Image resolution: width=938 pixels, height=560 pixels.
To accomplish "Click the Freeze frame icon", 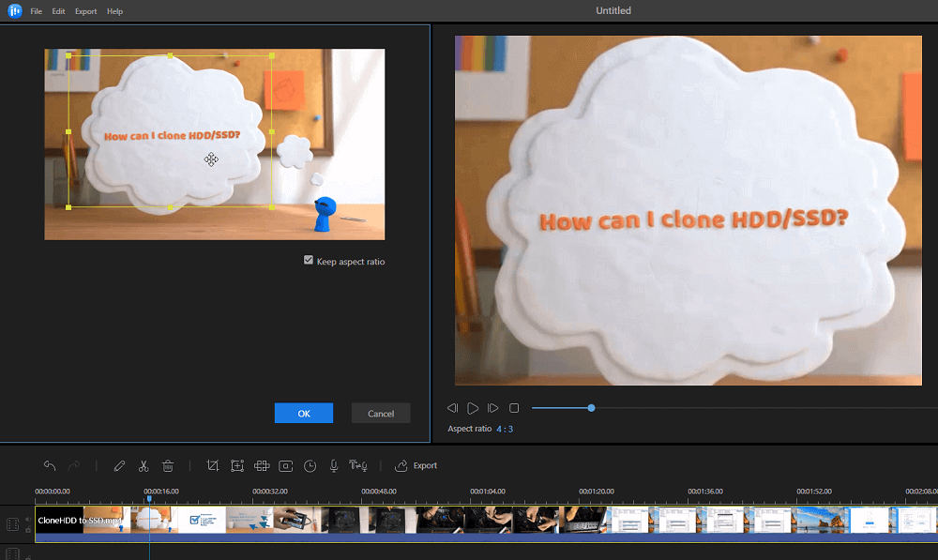I will (x=286, y=465).
